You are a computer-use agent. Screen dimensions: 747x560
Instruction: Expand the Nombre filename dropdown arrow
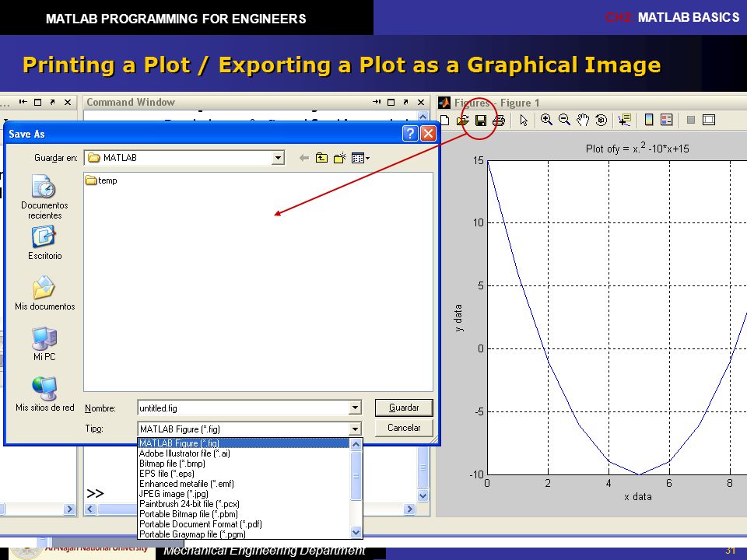(355, 408)
